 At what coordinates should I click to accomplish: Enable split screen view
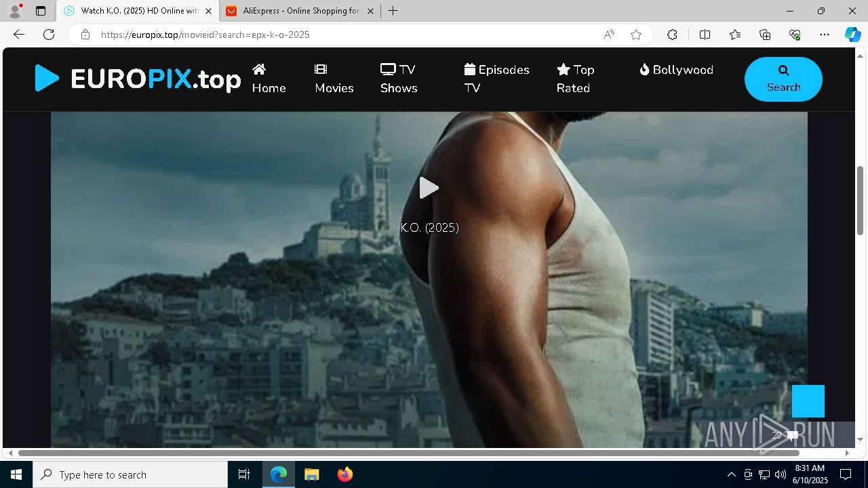[x=705, y=35]
